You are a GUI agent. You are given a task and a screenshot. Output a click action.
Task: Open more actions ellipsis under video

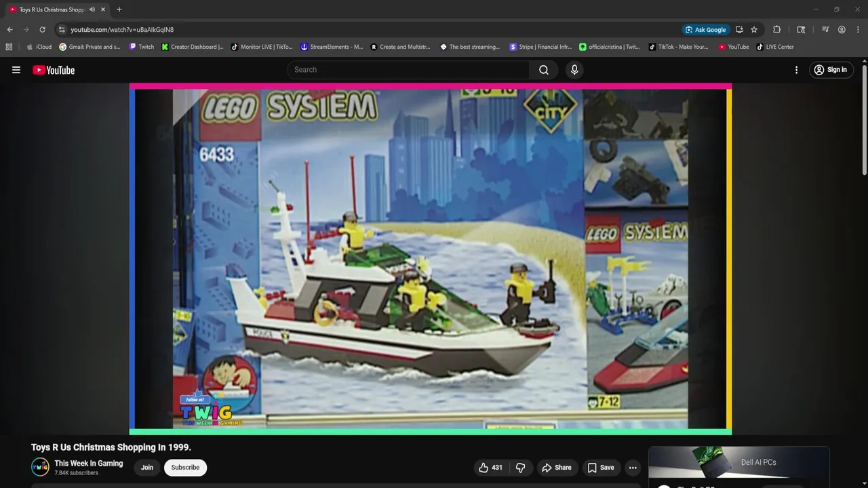pos(633,468)
